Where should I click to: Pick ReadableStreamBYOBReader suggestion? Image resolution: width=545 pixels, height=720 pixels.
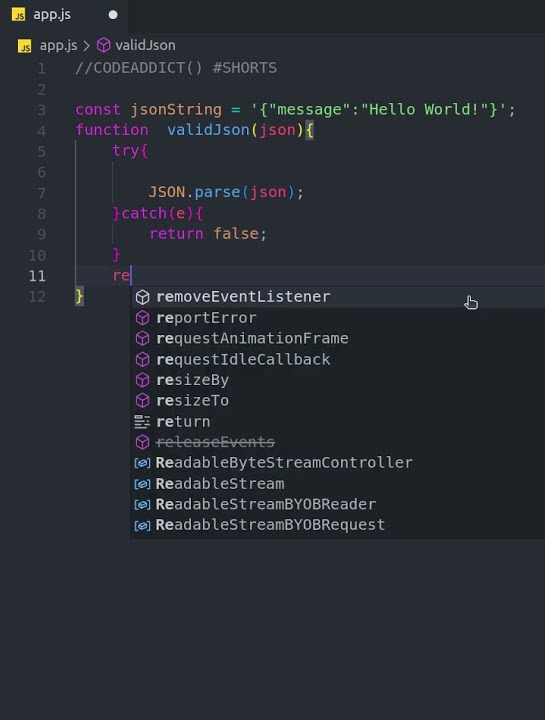[x=337, y=504]
